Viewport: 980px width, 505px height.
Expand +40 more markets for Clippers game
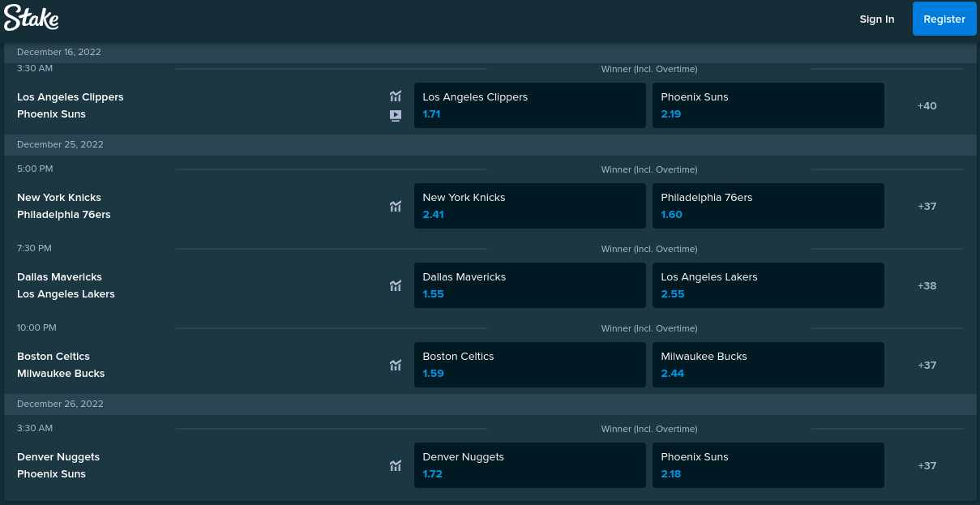(927, 105)
